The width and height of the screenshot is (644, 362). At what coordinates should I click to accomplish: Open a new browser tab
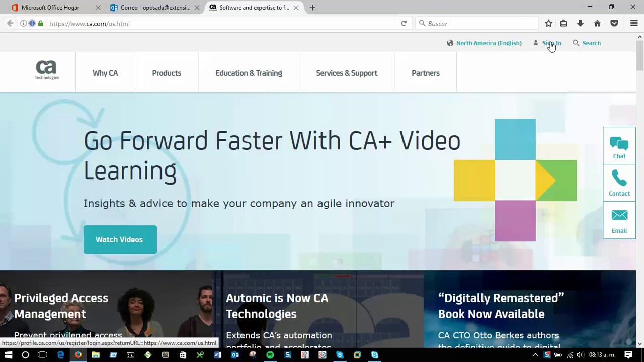312,8
